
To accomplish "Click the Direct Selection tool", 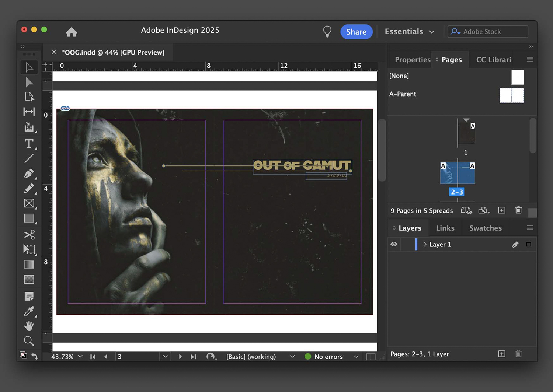I will 29,82.
